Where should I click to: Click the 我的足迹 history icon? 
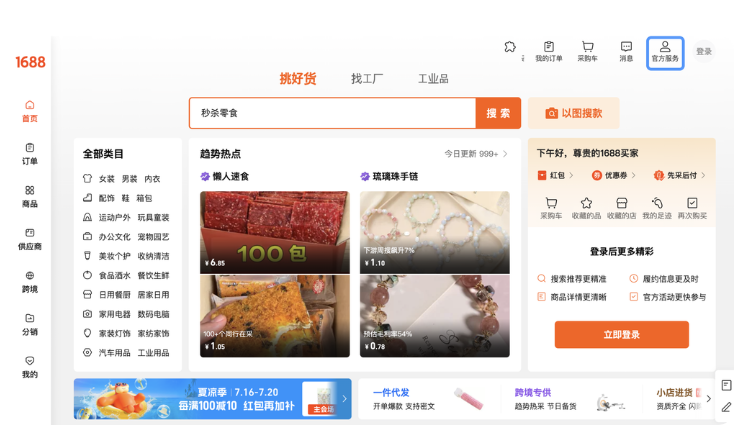pyautogui.click(x=657, y=208)
